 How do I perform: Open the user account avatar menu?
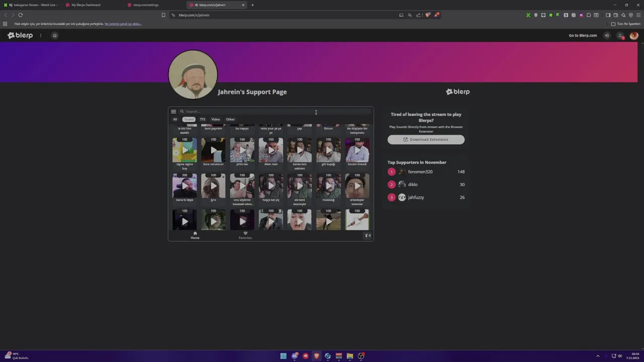pos(634,35)
